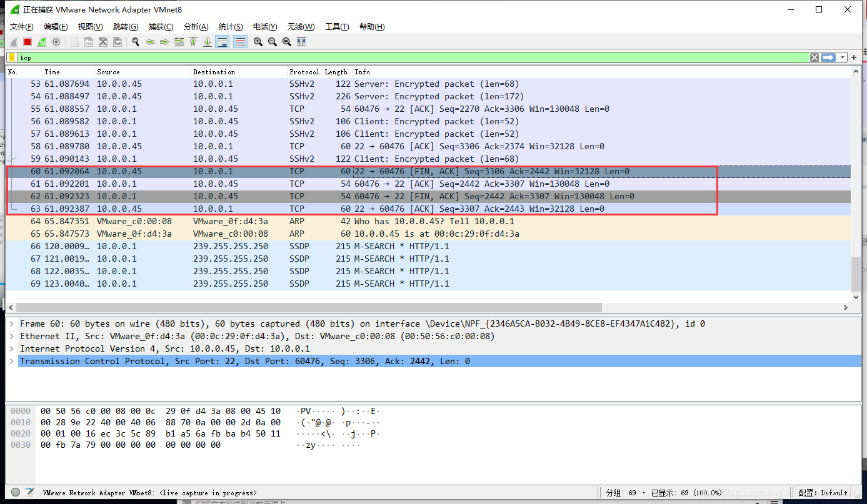
Task: Zoom in packet text
Action: (258, 42)
